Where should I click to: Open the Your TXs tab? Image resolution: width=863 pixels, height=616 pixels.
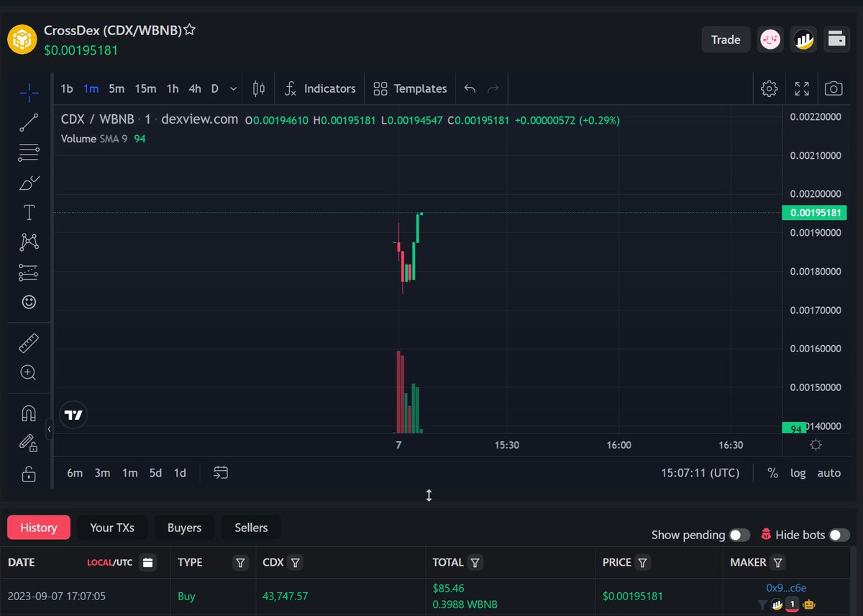tap(111, 527)
